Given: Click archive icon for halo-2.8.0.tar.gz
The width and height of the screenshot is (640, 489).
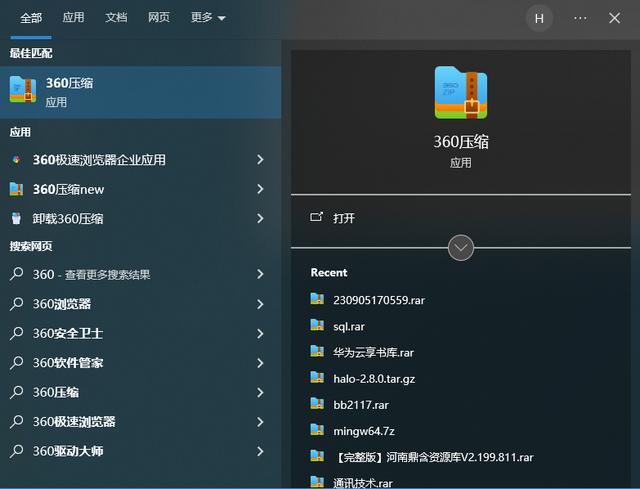Looking at the screenshot, I should point(317,377).
